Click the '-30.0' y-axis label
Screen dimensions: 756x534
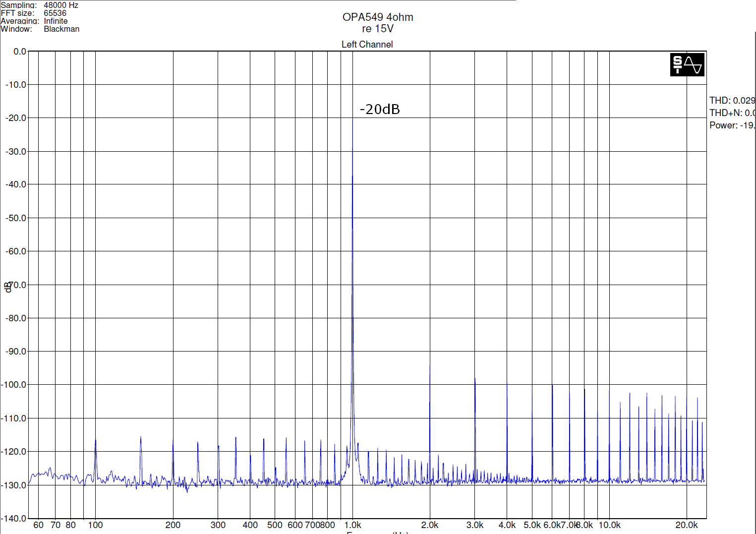click(x=16, y=151)
